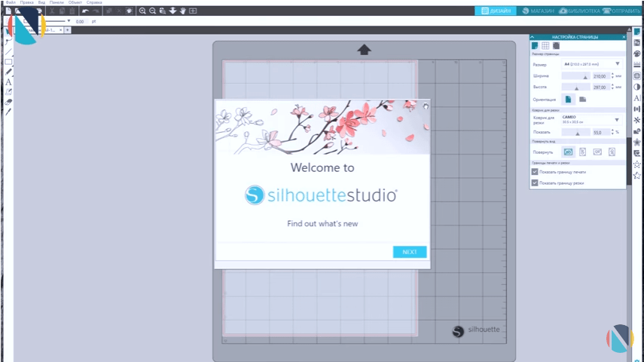Open the Файл menu
This screenshot has width=644, height=362.
[11, 2]
